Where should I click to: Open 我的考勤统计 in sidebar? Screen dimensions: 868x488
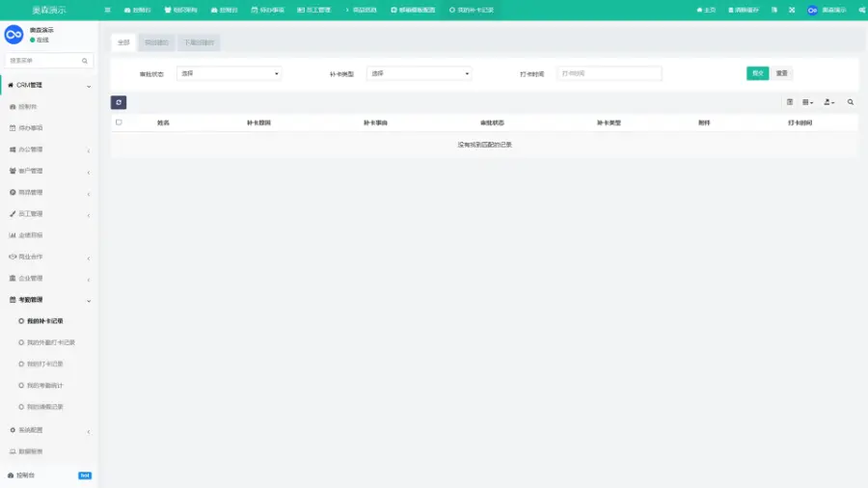pyautogui.click(x=45, y=385)
